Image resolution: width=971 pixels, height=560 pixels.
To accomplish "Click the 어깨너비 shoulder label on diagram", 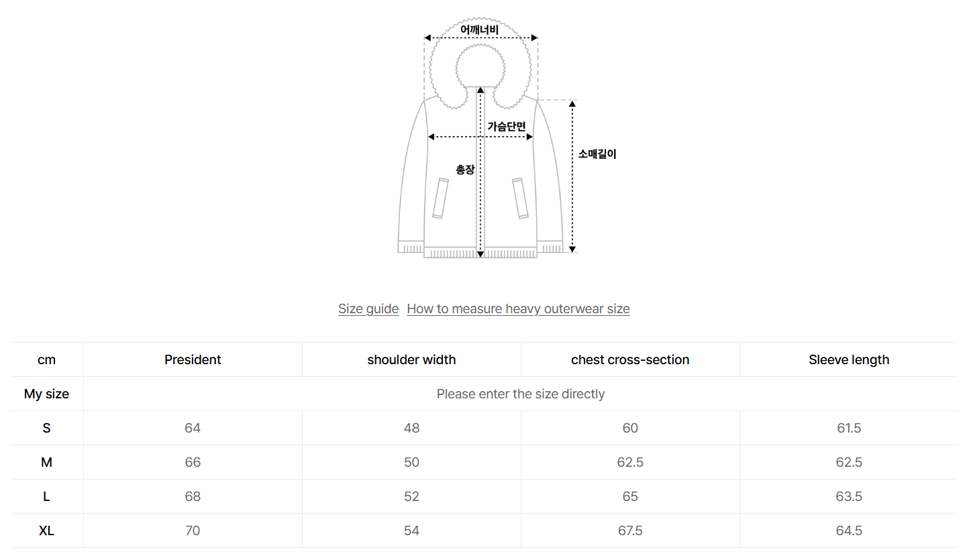I will click(x=480, y=30).
